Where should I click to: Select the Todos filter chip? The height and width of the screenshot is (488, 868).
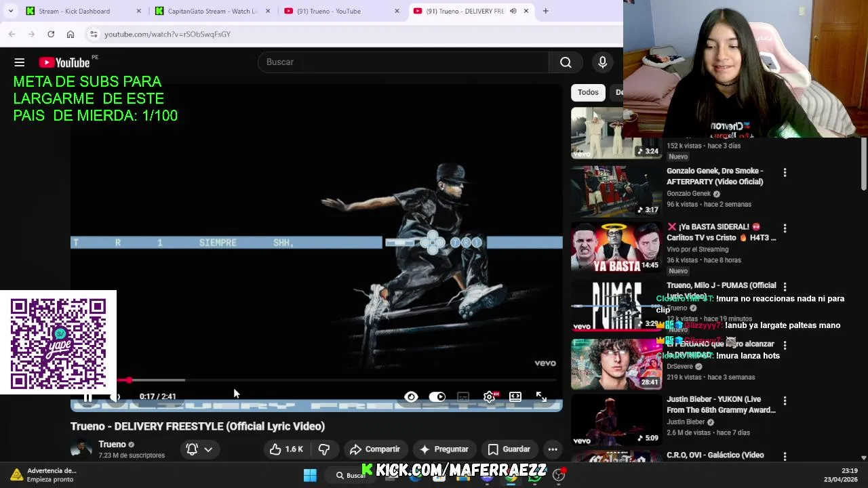click(x=588, y=92)
